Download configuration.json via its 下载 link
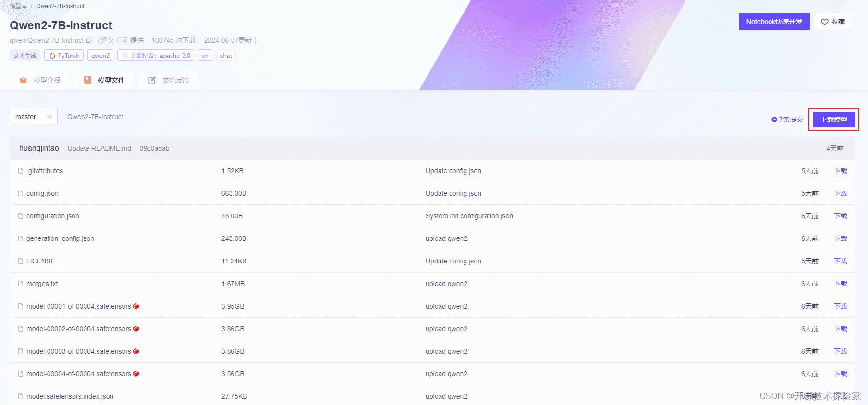 pos(841,216)
